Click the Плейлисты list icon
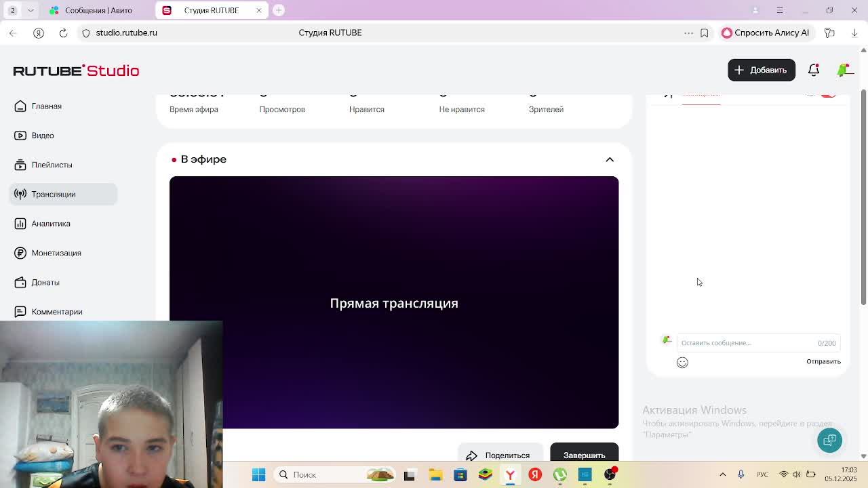 tap(20, 165)
